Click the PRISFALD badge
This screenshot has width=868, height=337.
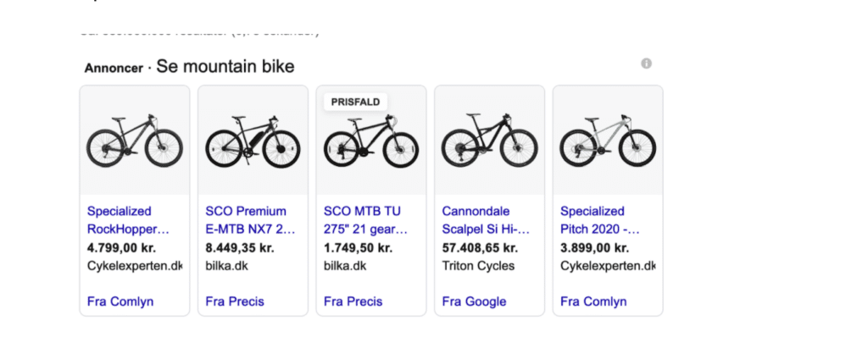(355, 102)
